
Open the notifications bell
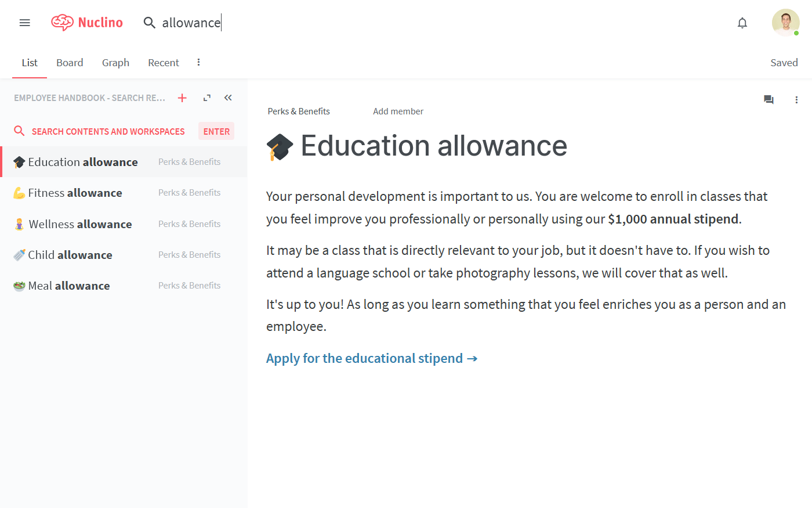point(742,23)
